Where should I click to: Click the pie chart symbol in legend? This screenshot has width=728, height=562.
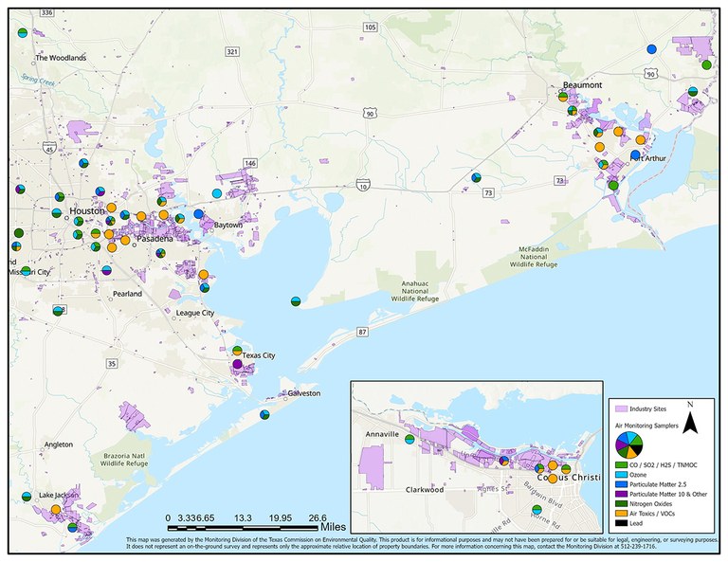coord(632,445)
